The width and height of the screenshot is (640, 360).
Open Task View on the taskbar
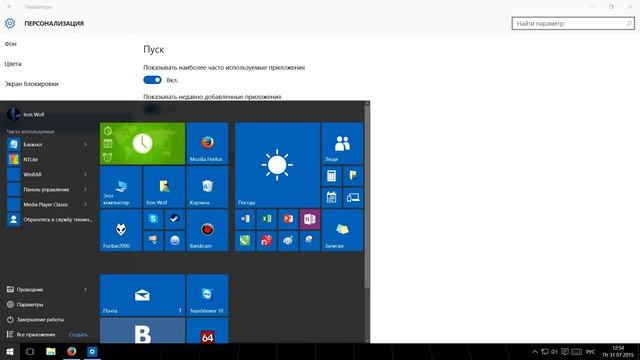(30, 351)
